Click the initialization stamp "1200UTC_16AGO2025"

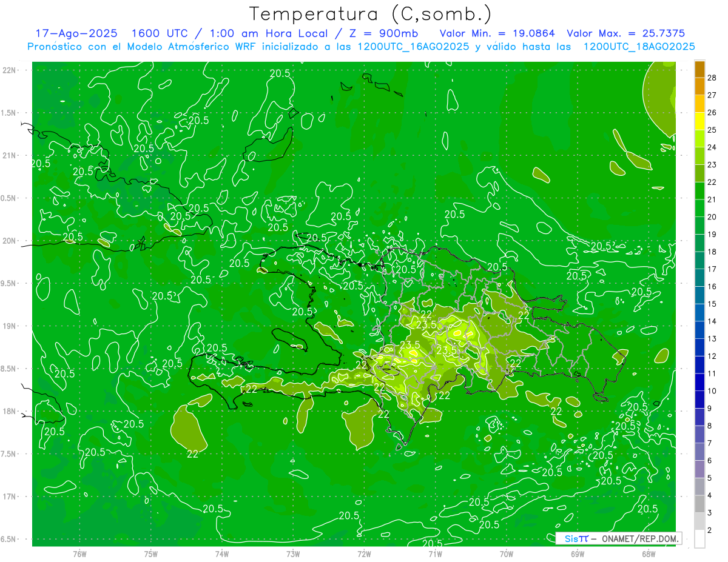(413, 47)
